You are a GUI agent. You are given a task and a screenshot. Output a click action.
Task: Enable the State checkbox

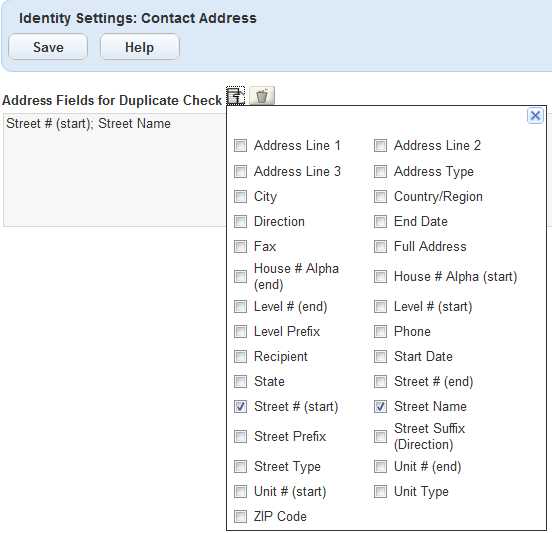(x=240, y=381)
